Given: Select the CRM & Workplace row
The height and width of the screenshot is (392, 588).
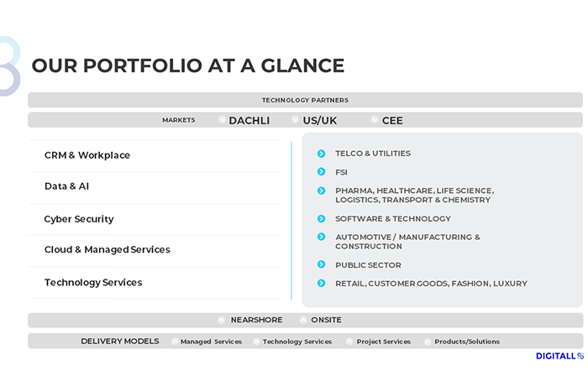Looking at the screenshot, I should 155,155.
